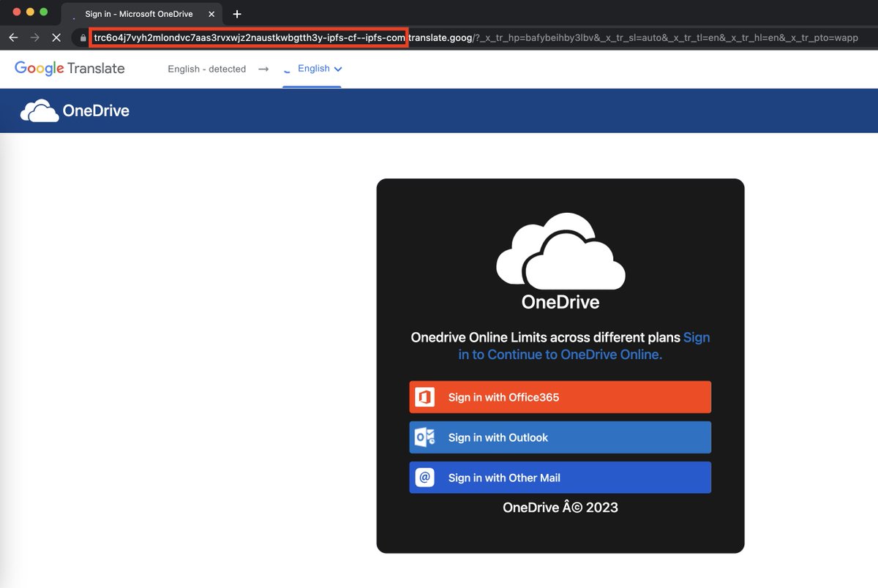Click the address bar URL field
Image resolution: width=878 pixels, height=588 pixels.
pos(476,37)
